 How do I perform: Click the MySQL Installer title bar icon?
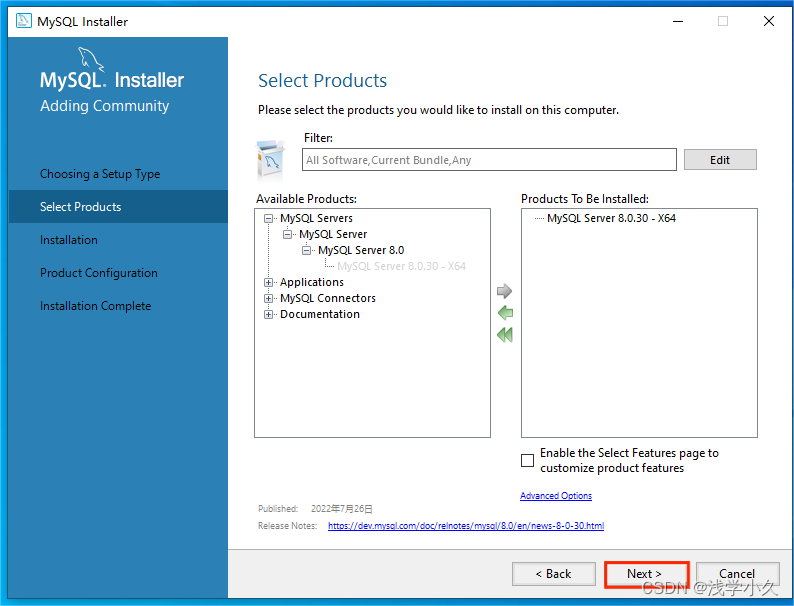click(x=23, y=21)
